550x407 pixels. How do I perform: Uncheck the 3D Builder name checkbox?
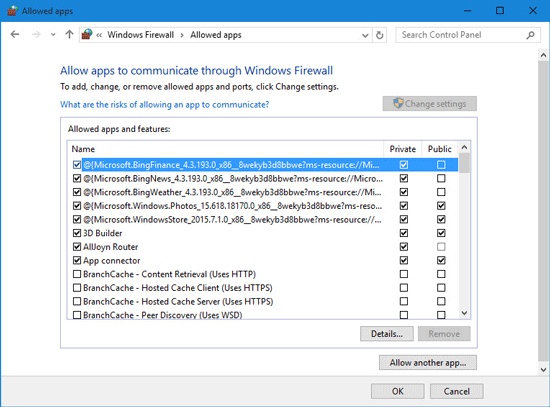coord(77,233)
